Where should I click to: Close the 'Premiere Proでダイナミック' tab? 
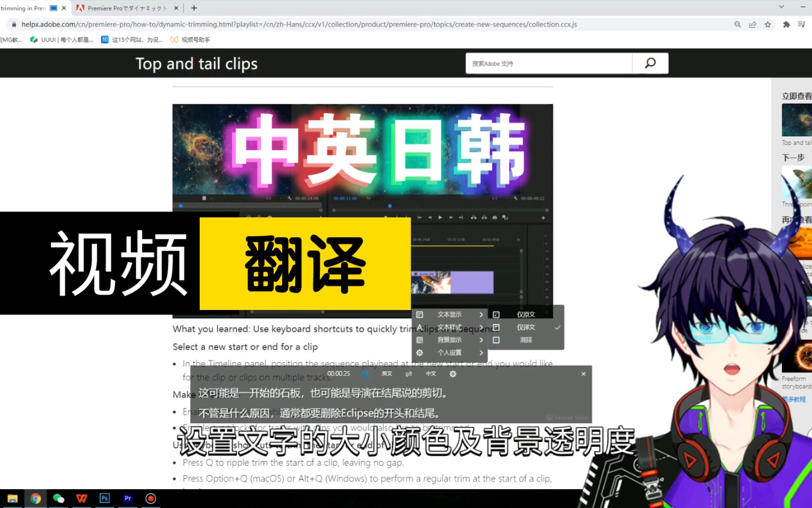[x=176, y=8]
